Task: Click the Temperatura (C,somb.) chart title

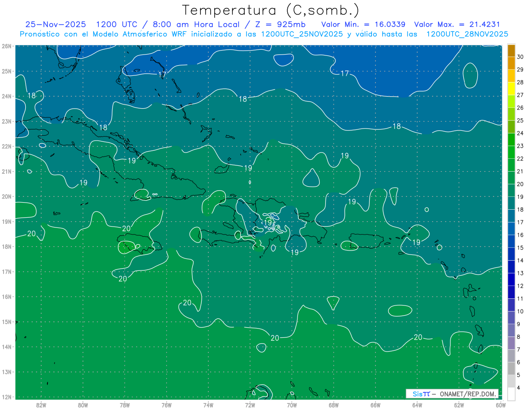Action: [x=270, y=10]
